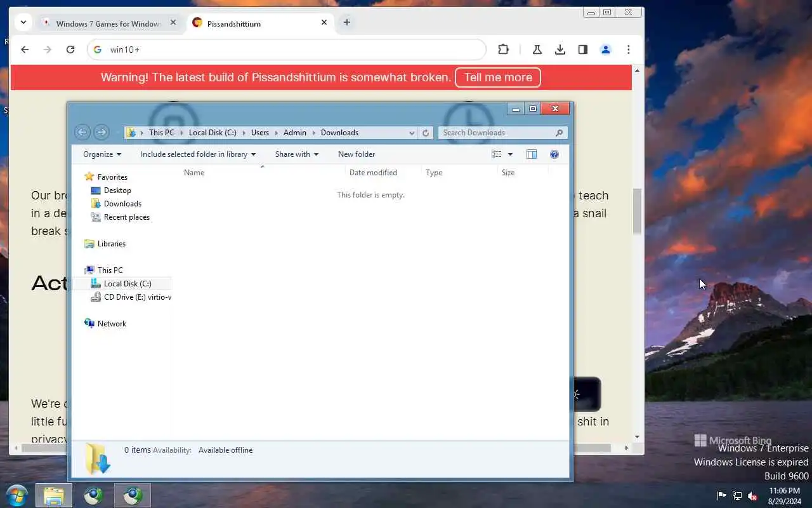Select Local Disk (C:) in tree
Screen dimensions: 812x508
(x=128, y=284)
